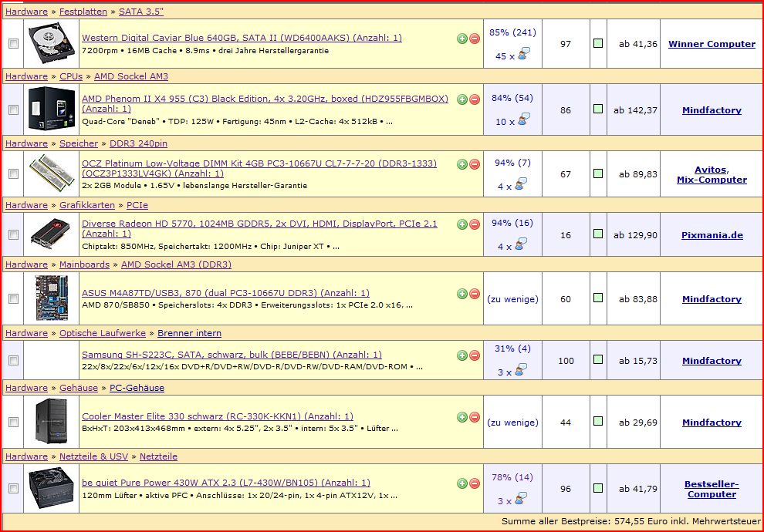Decrease Cooler Master Elite 330 quantity
Image resolution: width=764 pixels, height=532 pixels.
tap(474, 416)
